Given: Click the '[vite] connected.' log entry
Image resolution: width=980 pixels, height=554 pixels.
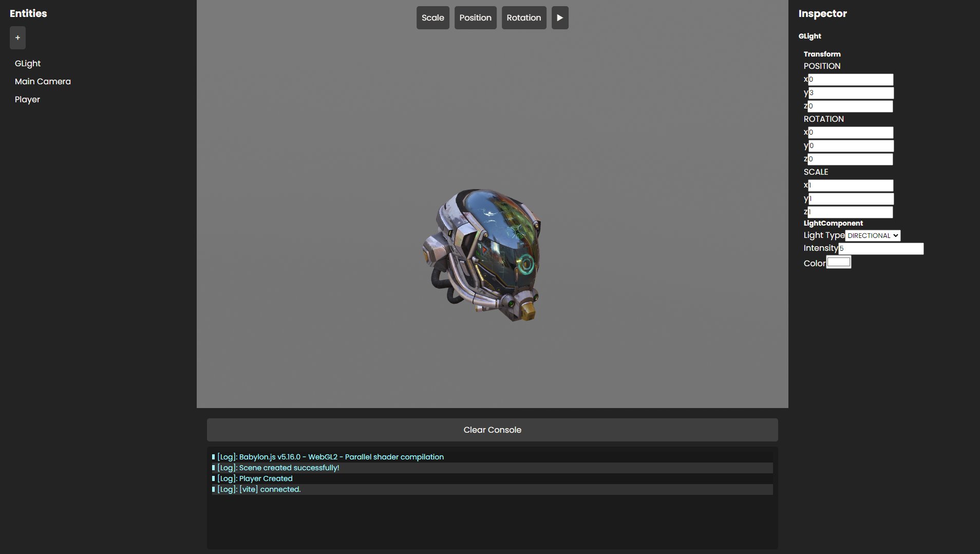Looking at the screenshot, I should [x=492, y=489].
